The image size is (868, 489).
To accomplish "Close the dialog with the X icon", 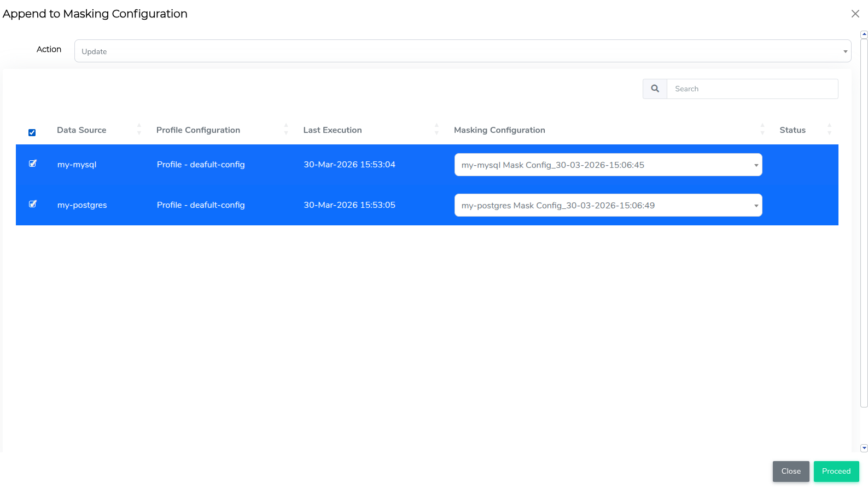I will click(855, 14).
